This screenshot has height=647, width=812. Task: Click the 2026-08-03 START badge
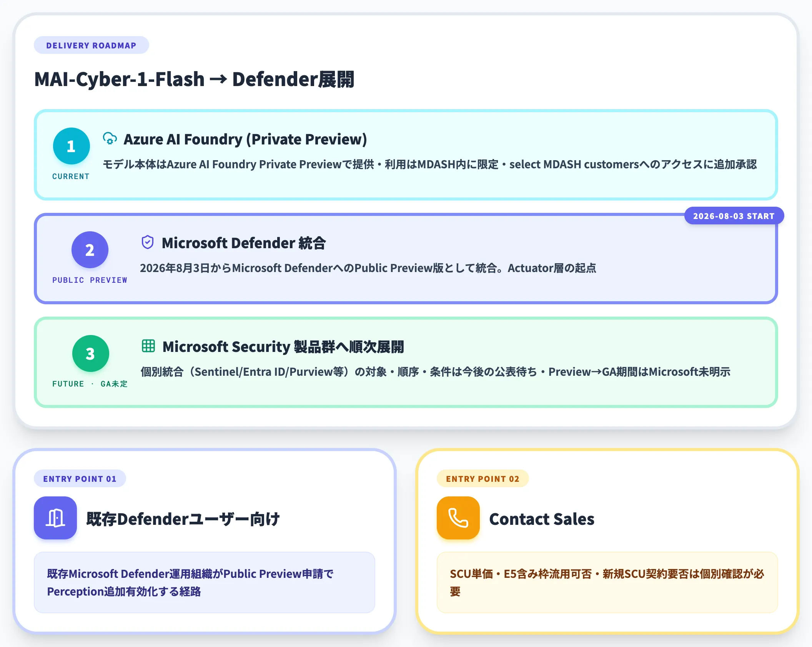(734, 216)
